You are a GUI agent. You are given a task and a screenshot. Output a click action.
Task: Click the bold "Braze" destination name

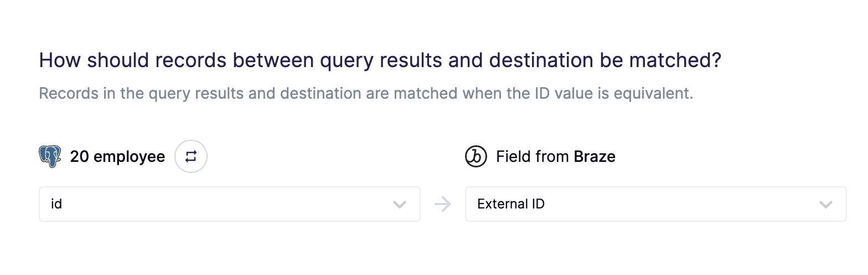point(595,157)
